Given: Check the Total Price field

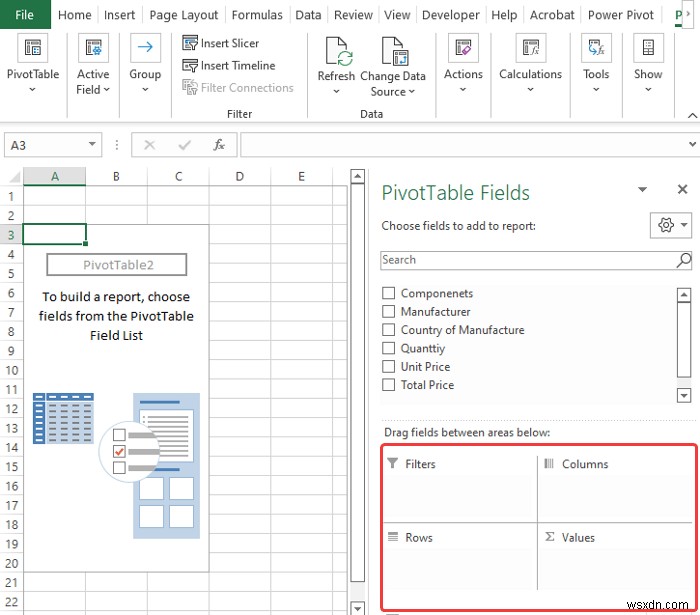Looking at the screenshot, I should (x=388, y=384).
